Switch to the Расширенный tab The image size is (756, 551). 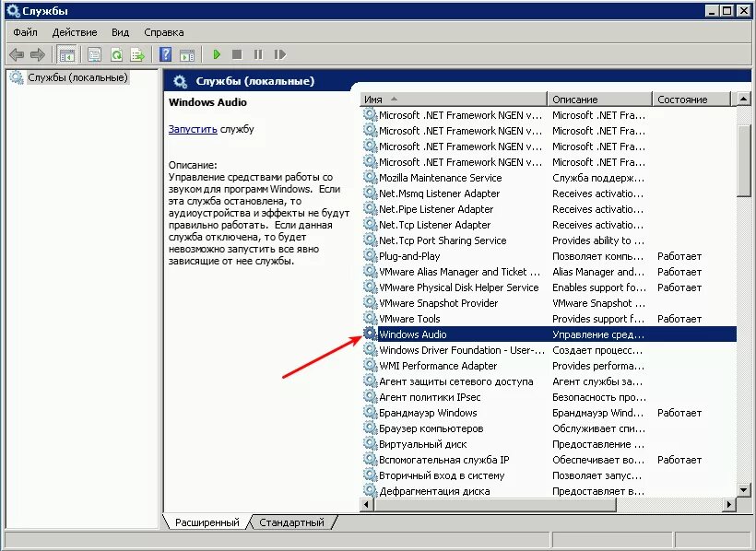(207, 522)
